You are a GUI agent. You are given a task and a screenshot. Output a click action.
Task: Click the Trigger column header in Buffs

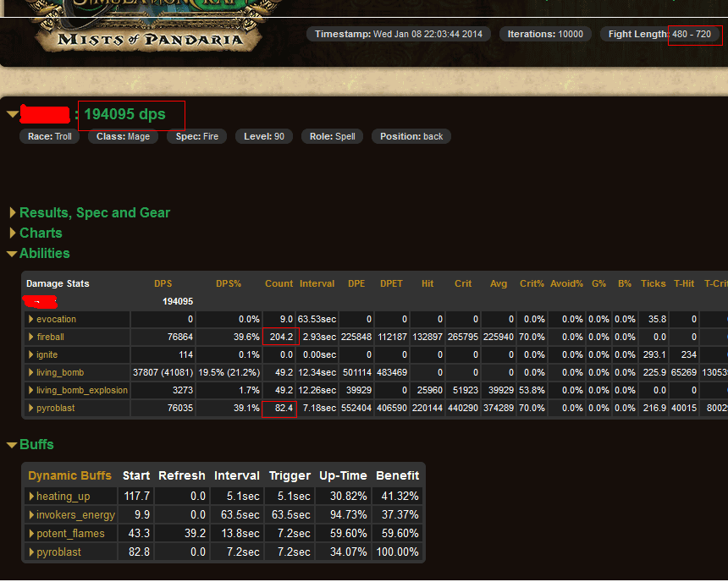pos(290,475)
